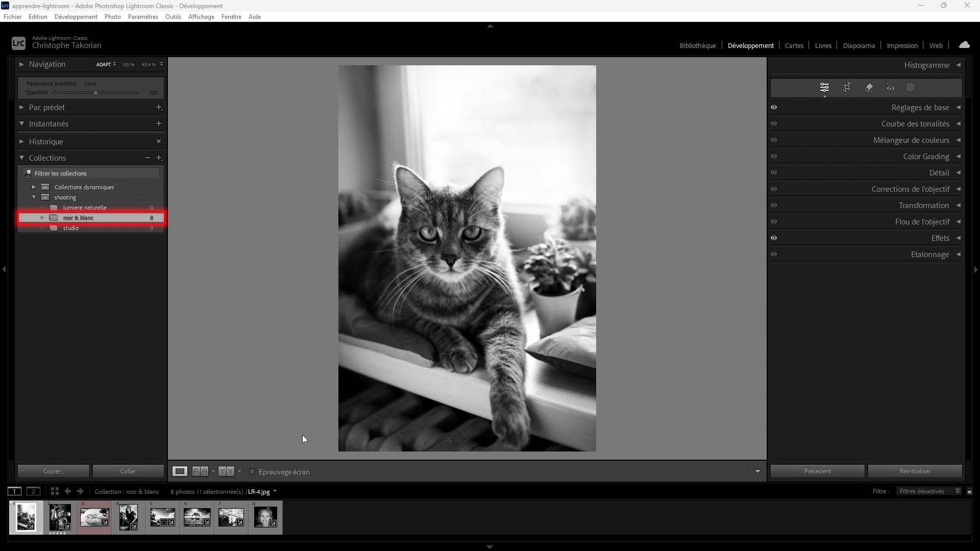Open grid view icon in filmstrip bar
Screen dimensions: 980x551
(x=55, y=491)
